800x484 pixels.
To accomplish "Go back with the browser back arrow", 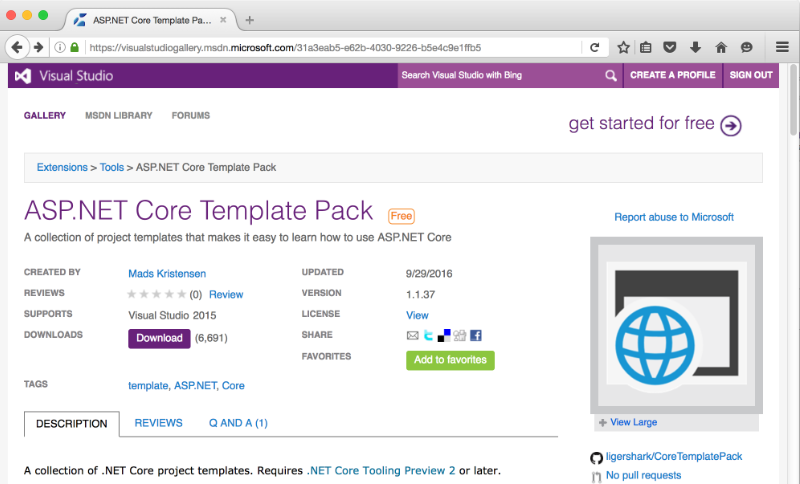I will click(x=16, y=47).
